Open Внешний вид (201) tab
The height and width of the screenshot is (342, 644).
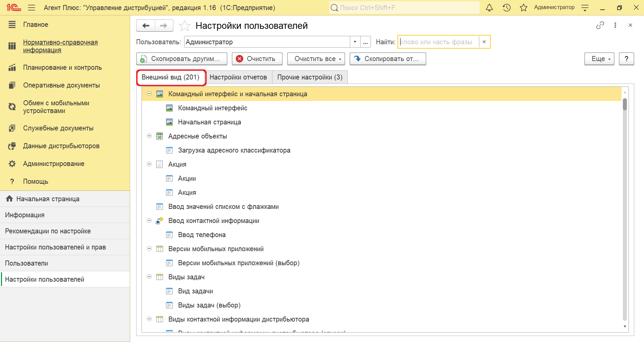click(171, 77)
